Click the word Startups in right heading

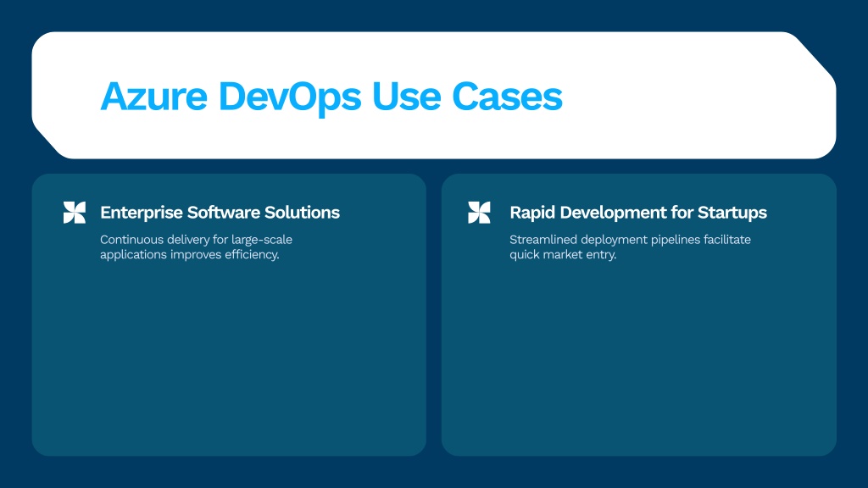[x=733, y=213]
